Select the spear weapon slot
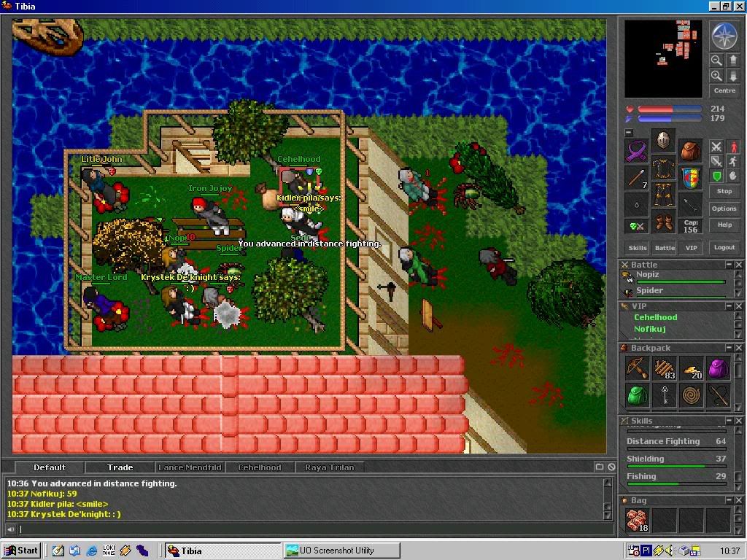747x560 pixels. tap(636, 178)
